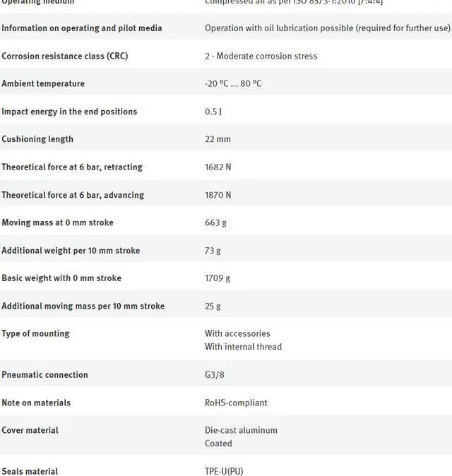Click the "TPE-U(PU)" seals material value
Screen dimensions: 452x476
point(224,471)
